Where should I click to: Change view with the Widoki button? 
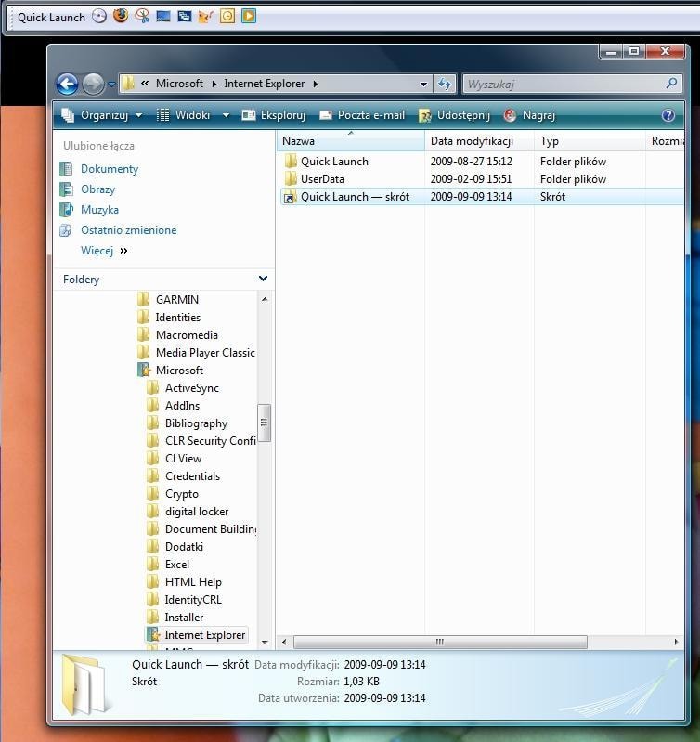coord(185,115)
